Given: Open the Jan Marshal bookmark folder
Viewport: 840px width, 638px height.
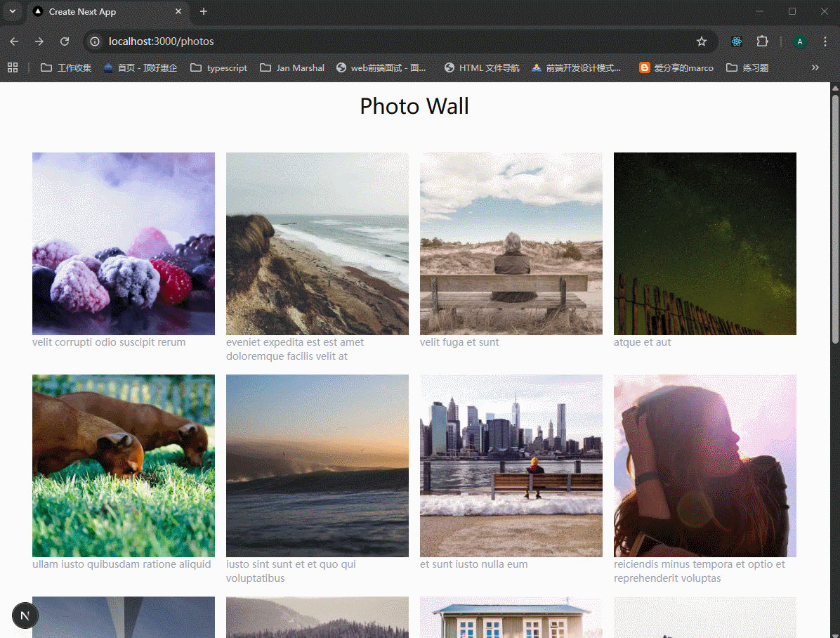Looking at the screenshot, I should point(292,67).
